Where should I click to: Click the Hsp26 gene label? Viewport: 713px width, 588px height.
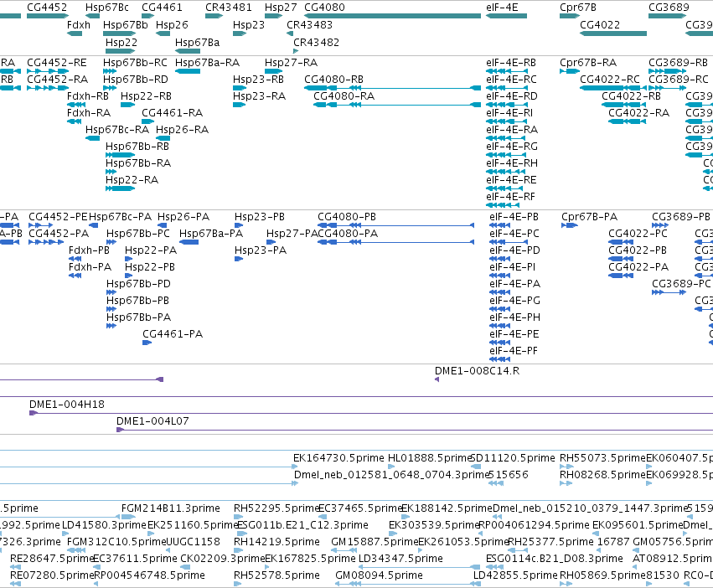click(x=172, y=25)
